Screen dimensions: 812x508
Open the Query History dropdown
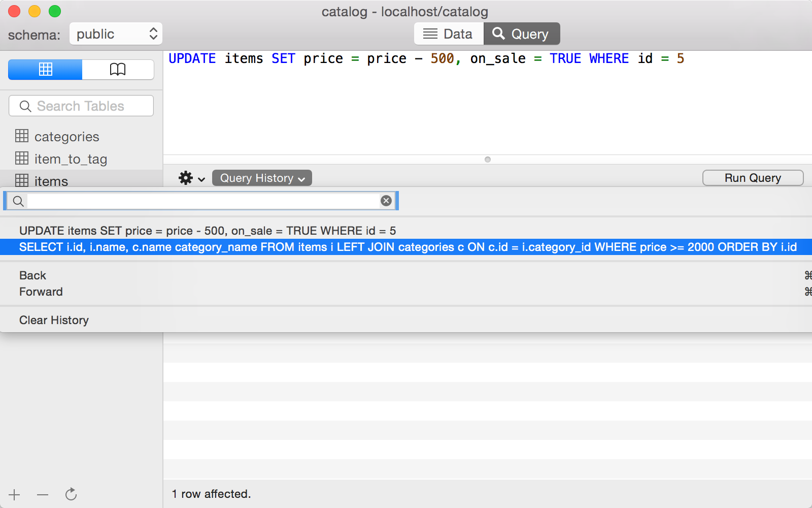(261, 178)
